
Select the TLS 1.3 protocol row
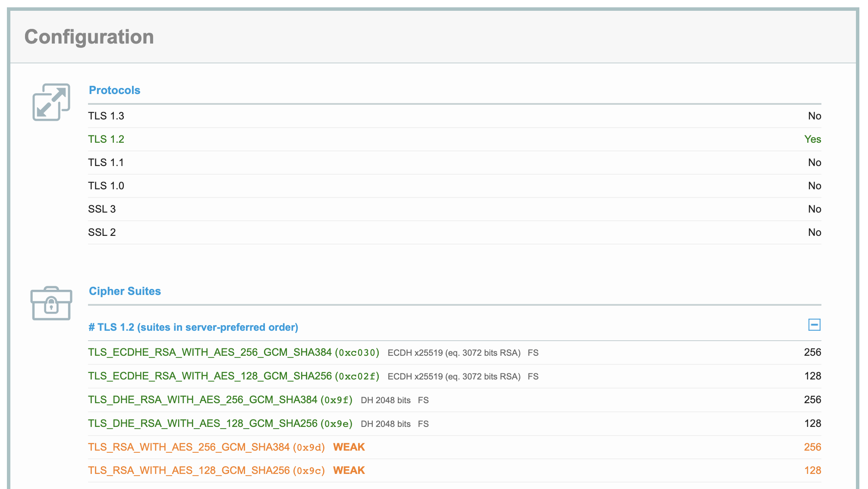[x=106, y=116]
